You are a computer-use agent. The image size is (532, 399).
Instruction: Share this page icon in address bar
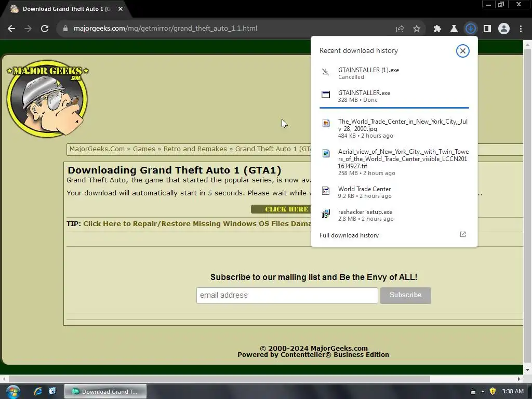pos(400,29)
